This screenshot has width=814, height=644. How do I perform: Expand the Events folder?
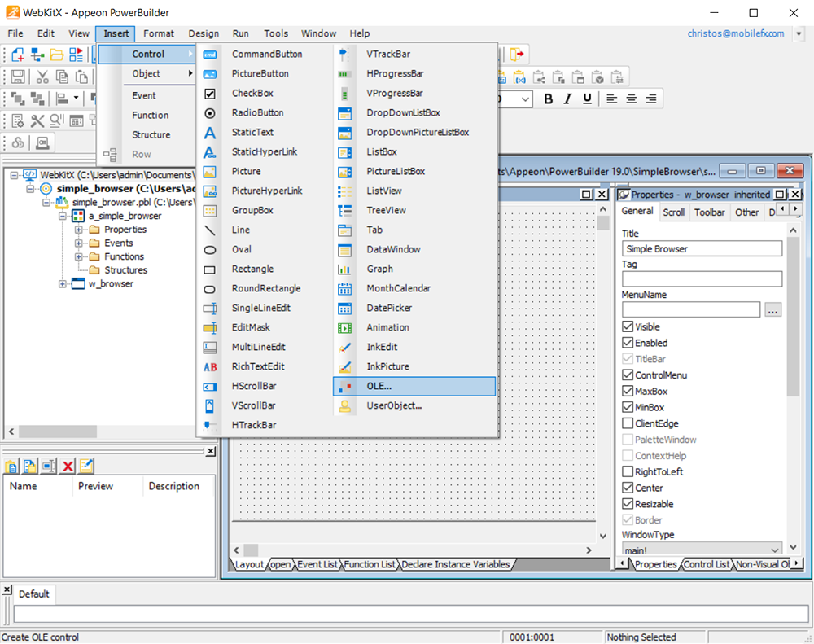(x=78, y=243)
